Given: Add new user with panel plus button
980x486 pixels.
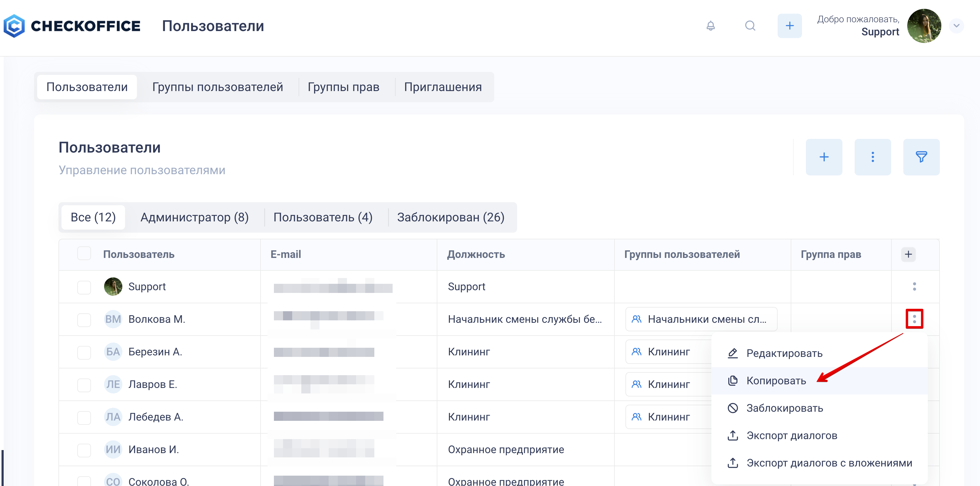Looking at the screenshot, I should pos(824,157).
